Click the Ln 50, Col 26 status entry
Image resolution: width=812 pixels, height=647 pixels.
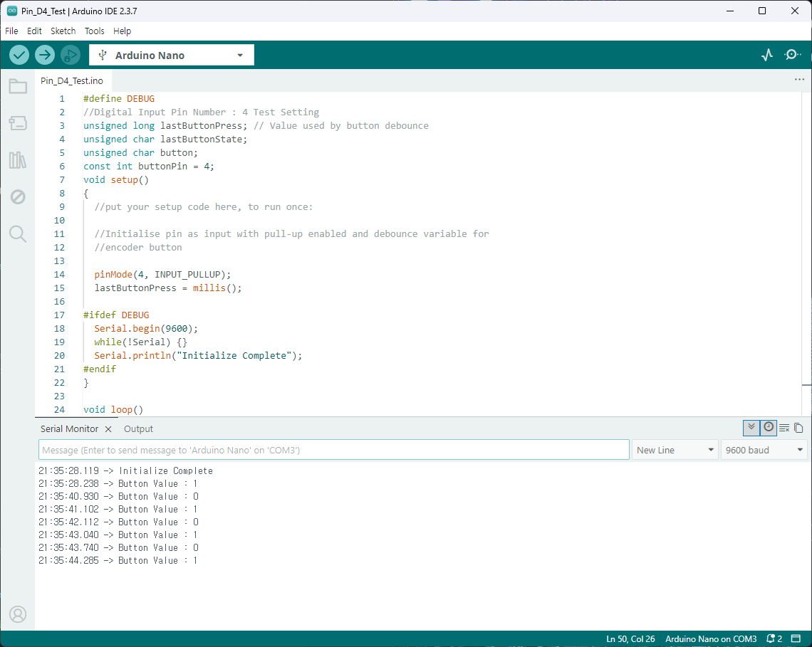[x=630, y=639]
